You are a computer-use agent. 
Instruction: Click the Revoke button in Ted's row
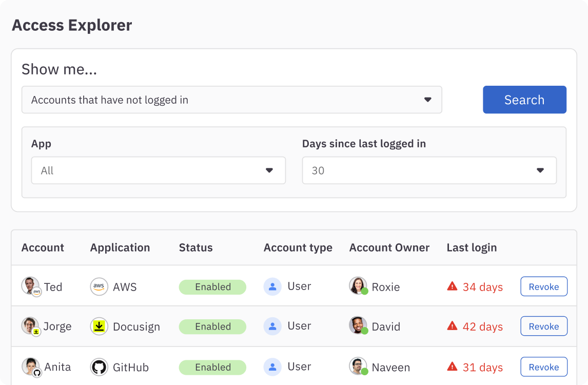543,286
